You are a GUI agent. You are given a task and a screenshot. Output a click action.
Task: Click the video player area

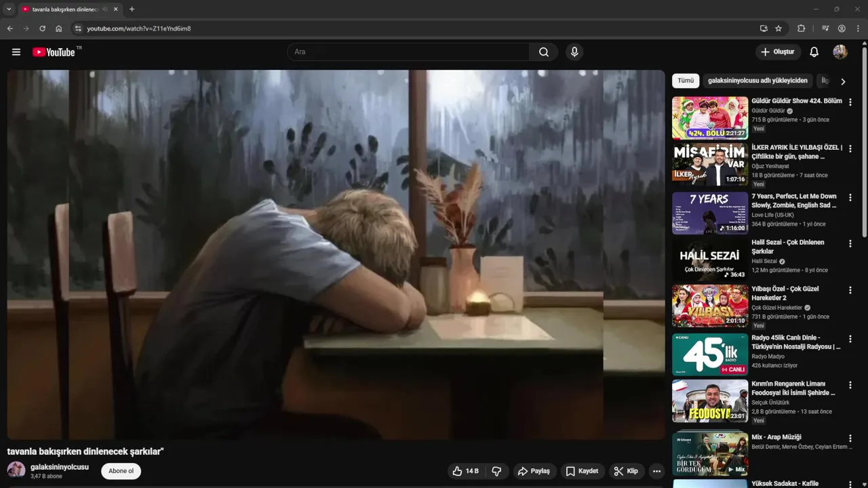336,255
